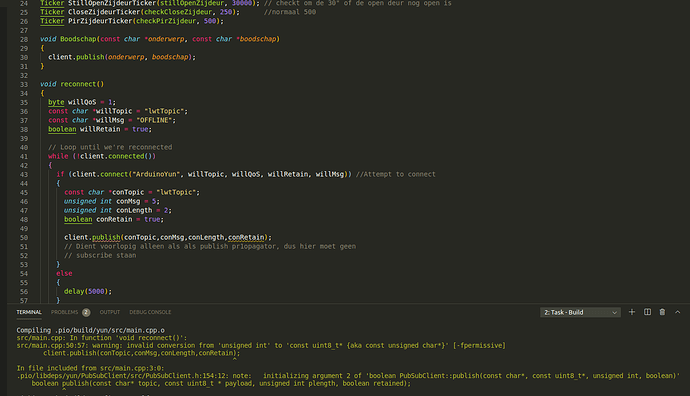Viewport: 690px width, 396px height.
Task: Create a new terminal with plus icon
Action: 632,312
